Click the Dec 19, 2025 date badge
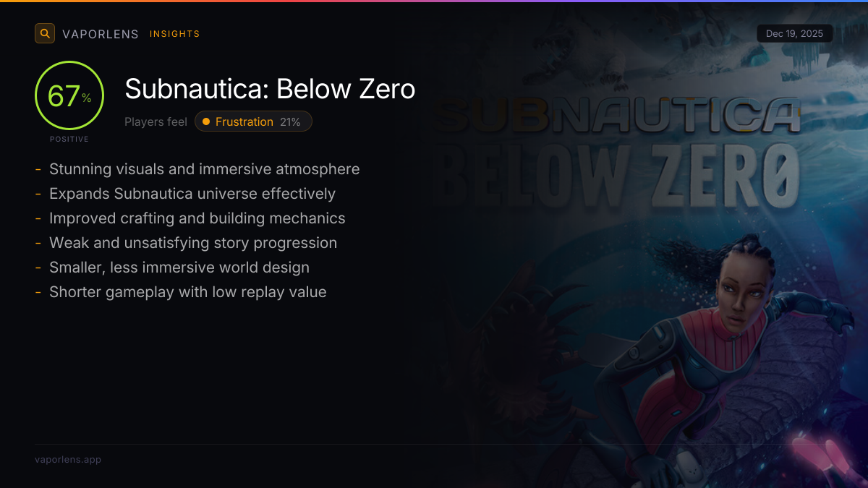 tap(795, 34)
